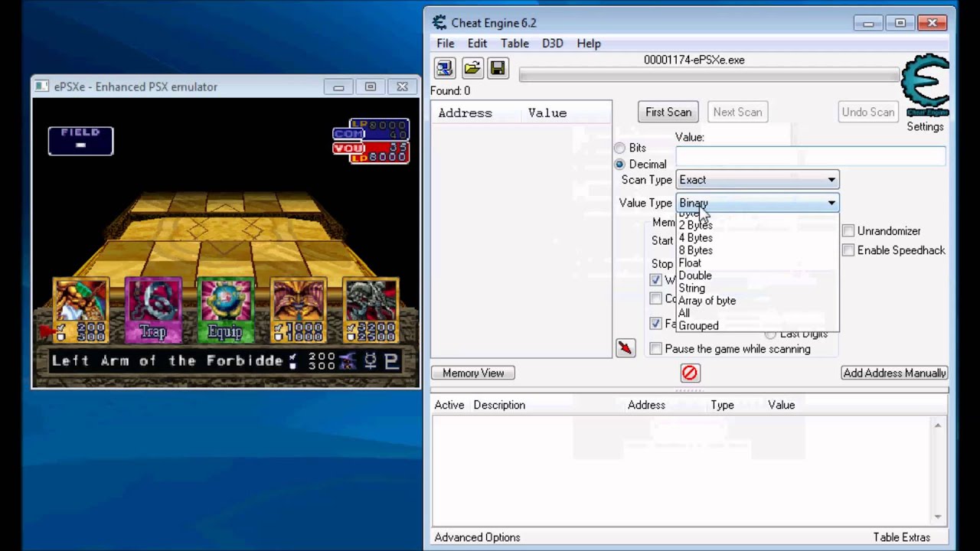Click the Cheat Engine title bar icon
The width and height of the screenshot is (980, 551).
click(x=439, y=23)
